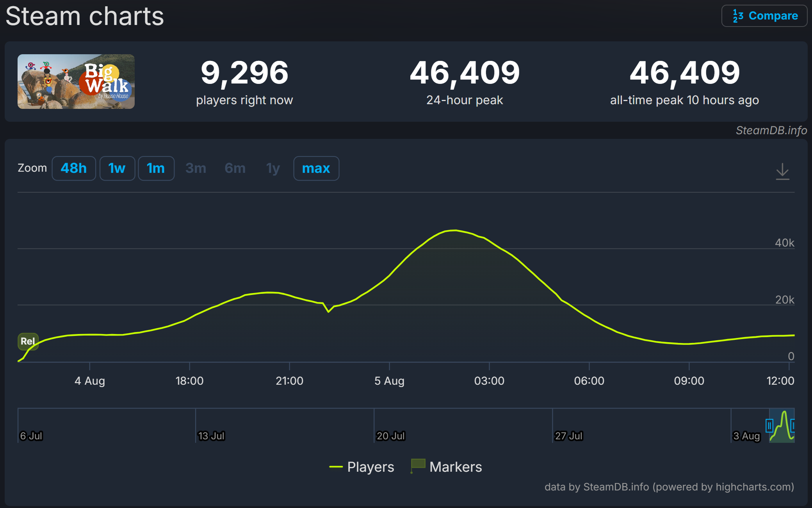
Task: Click the 4 Aug axis label
Action: (x=90, y=381)
